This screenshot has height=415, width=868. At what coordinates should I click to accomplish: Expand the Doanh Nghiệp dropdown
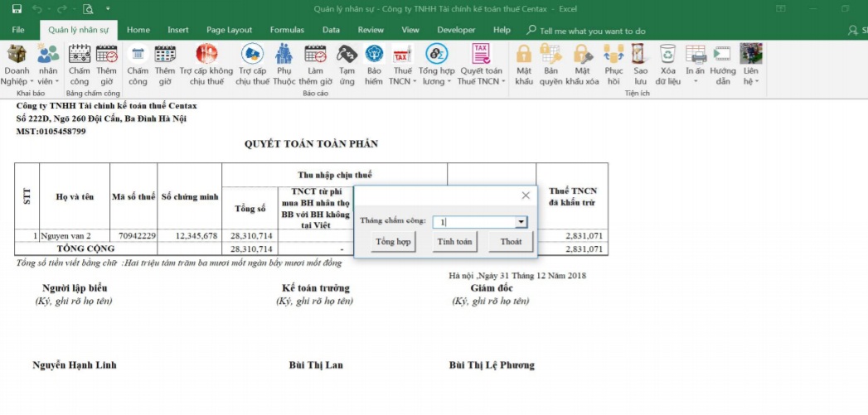tap(17, 81)
